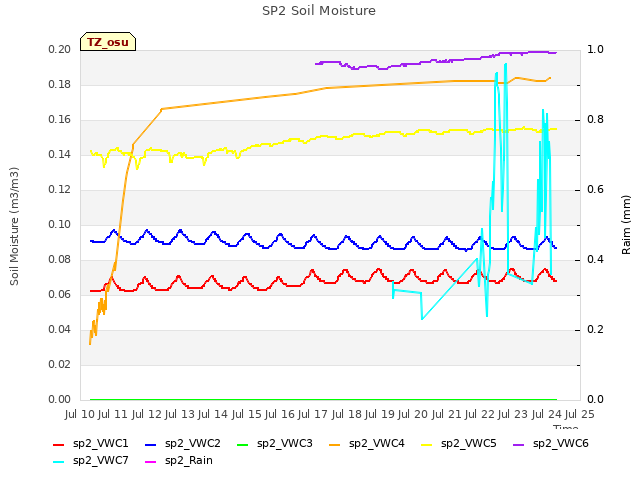Viewport: 640px width, 480px height.
Task: Click the 0.20 left axis value
Action: pos(60,49)
